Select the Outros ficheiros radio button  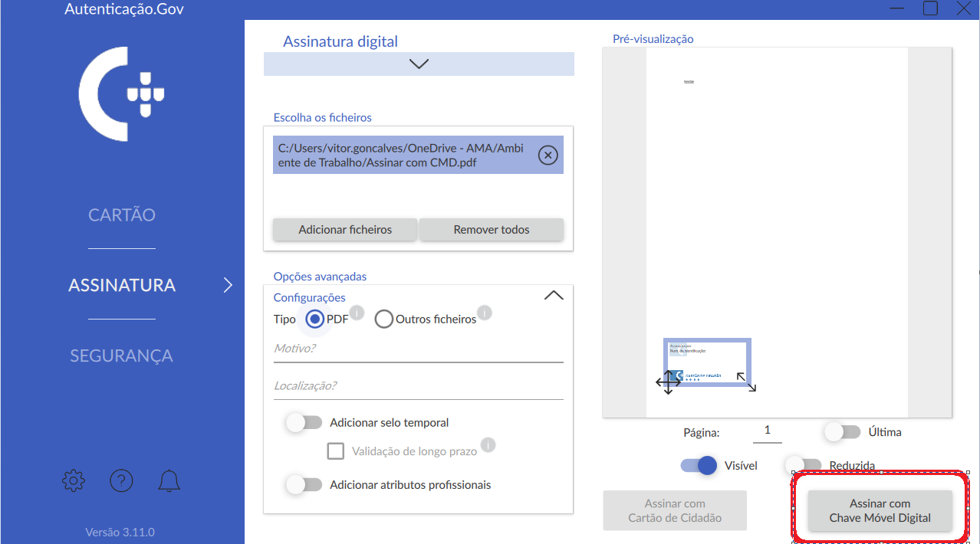[383, 320]
